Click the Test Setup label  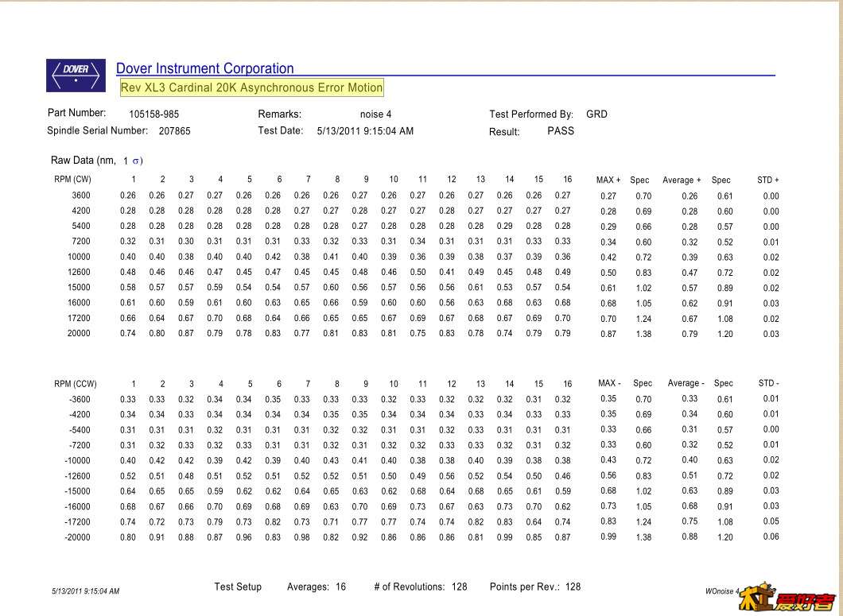coord(238,587)
